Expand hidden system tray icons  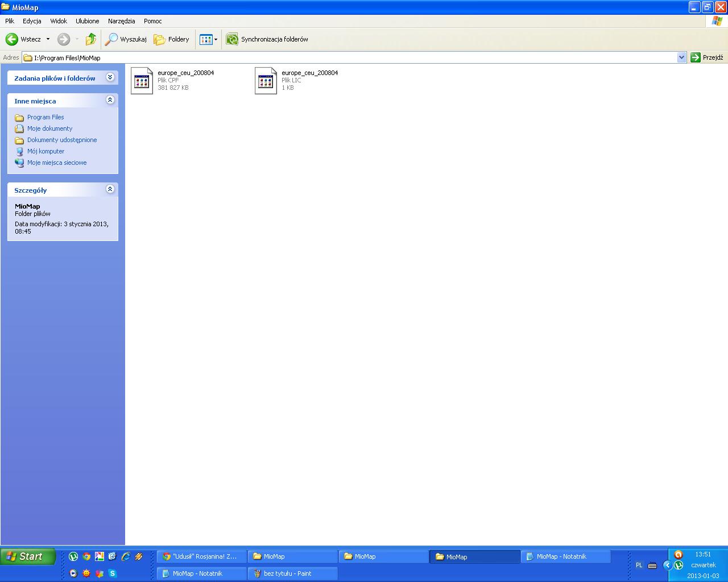pos(668,565)
